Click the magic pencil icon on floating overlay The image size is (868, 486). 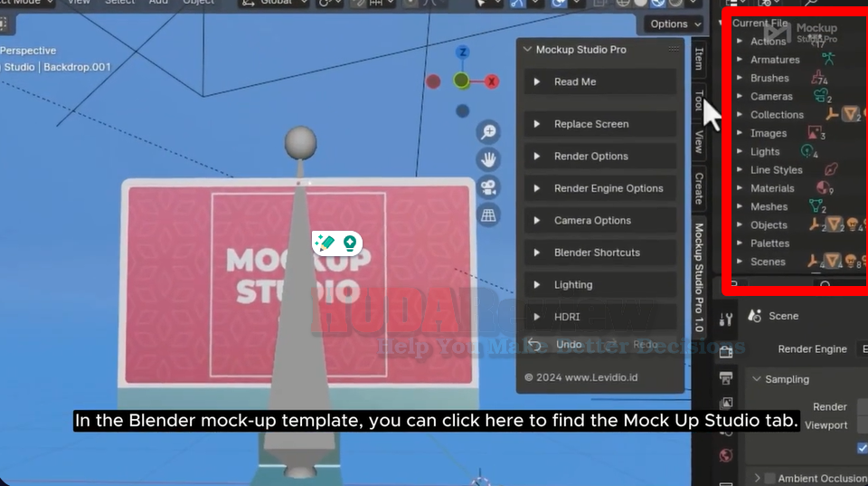pos(325,243)
